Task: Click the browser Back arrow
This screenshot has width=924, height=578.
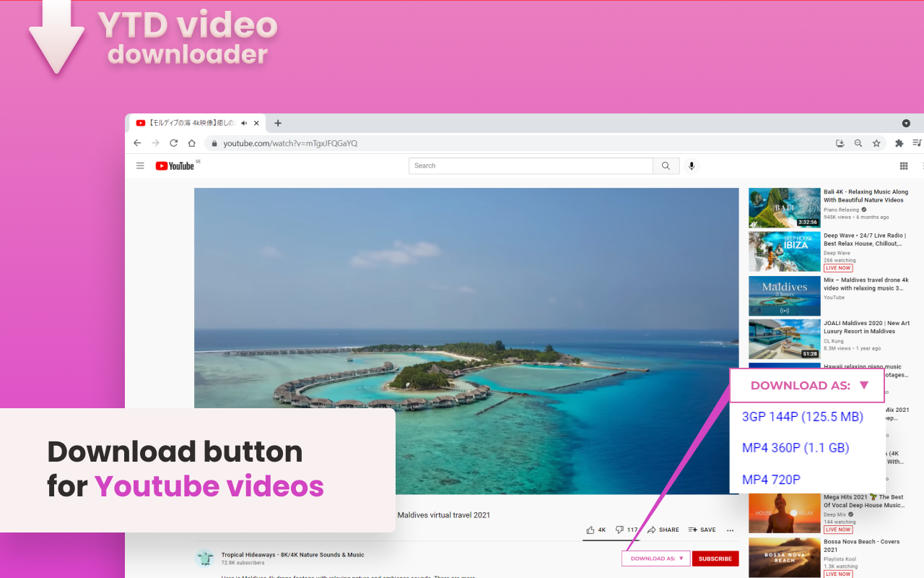Action: point(137,143)
